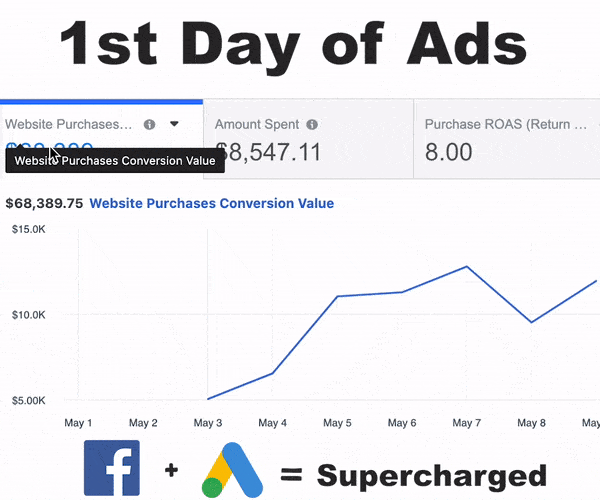The width and height of the screenshot is (600, 500).
Task: Click the $68,389.75 total value
Action: coord(44,204)
